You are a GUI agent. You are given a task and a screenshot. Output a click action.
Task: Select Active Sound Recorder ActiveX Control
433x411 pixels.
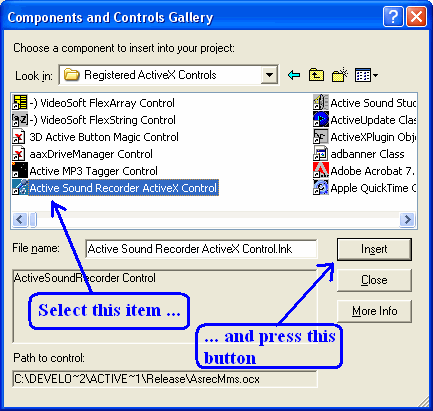(x=115, y=188)
